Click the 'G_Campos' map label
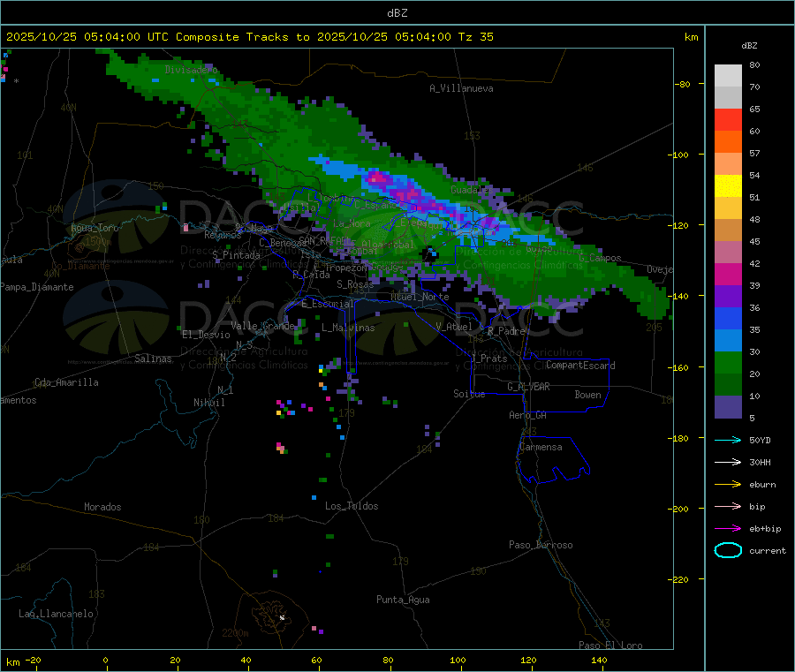This screenshot has width=795, height=672. (600, 258)
